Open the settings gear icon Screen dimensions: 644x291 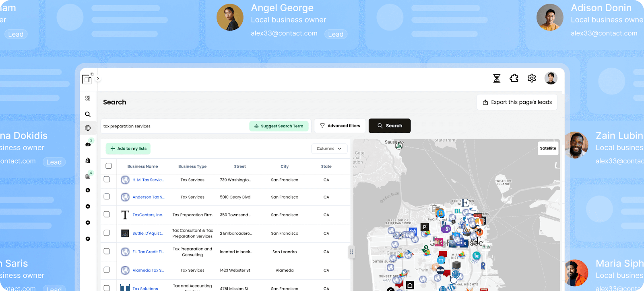click(532, 78)
